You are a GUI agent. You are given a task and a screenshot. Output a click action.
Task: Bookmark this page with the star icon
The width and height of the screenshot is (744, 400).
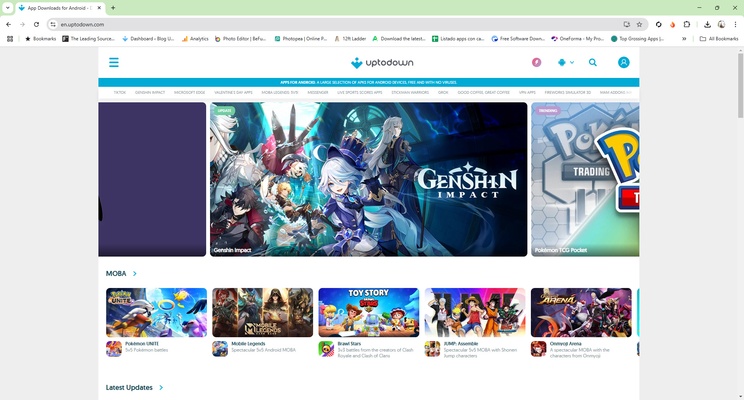639,24
